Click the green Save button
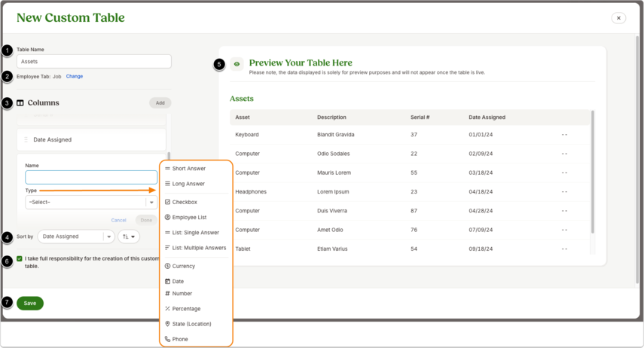This screenshot has width=644, height=348. (30, 304)
